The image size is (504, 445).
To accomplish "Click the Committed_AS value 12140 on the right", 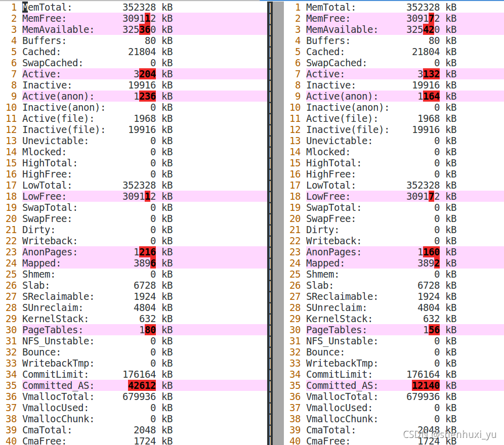I will (x=426, y=385).
